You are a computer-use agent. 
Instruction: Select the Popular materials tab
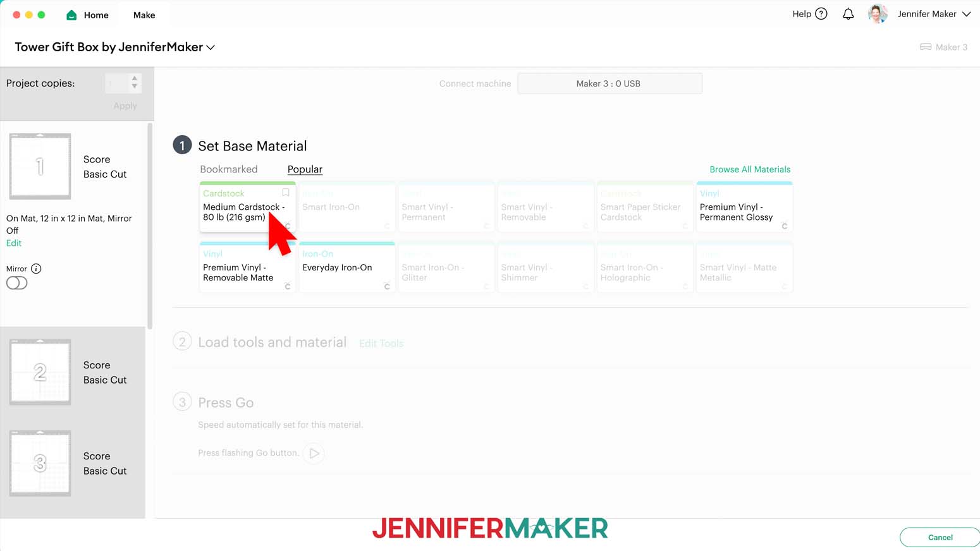click(x=305, y=169)
